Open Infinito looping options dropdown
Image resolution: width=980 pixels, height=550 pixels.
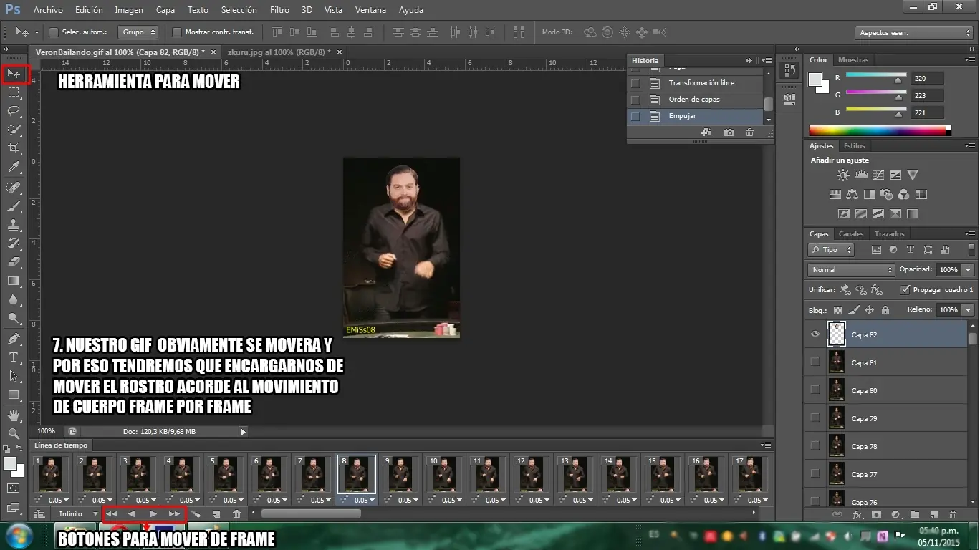pos(78,514)
